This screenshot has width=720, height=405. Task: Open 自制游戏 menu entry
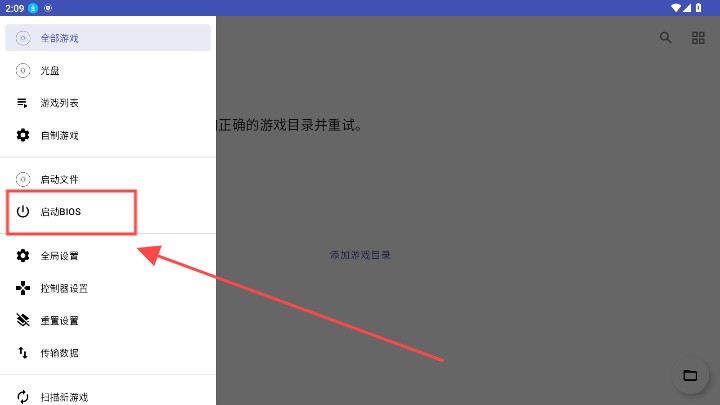108,135
